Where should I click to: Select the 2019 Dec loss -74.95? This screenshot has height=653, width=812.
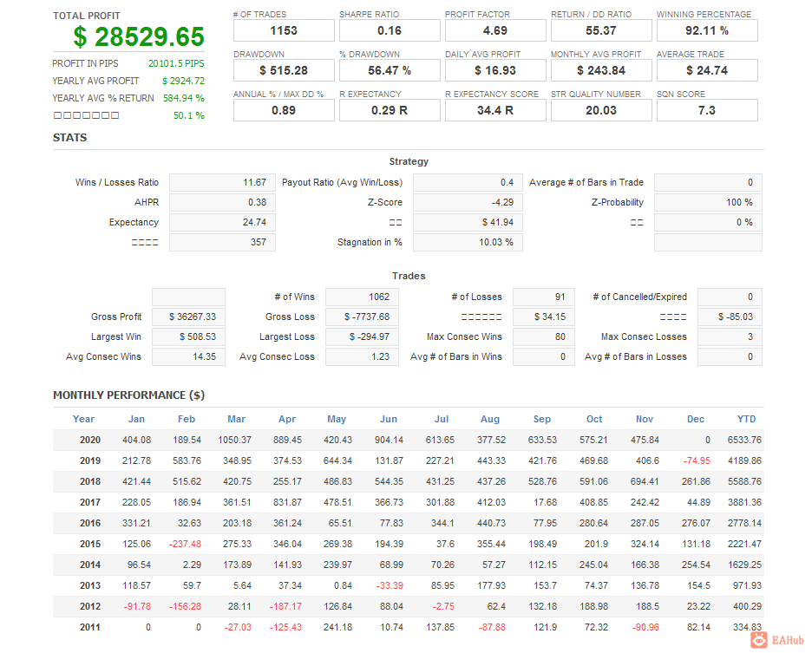pyautogui.click(x=697, y=460)
